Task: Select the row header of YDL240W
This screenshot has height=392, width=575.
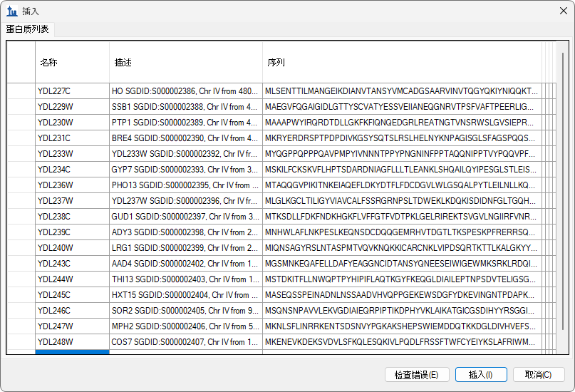Action: point(21,248)
